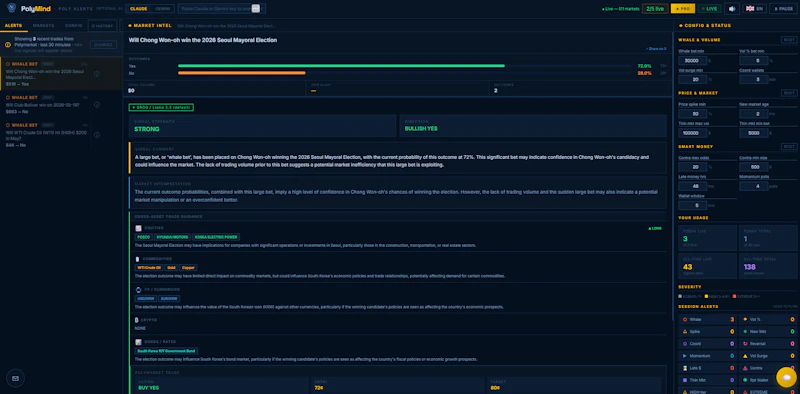Edit the Whale bet min field
Screen dimensions: 800x394
coord(692,60)
